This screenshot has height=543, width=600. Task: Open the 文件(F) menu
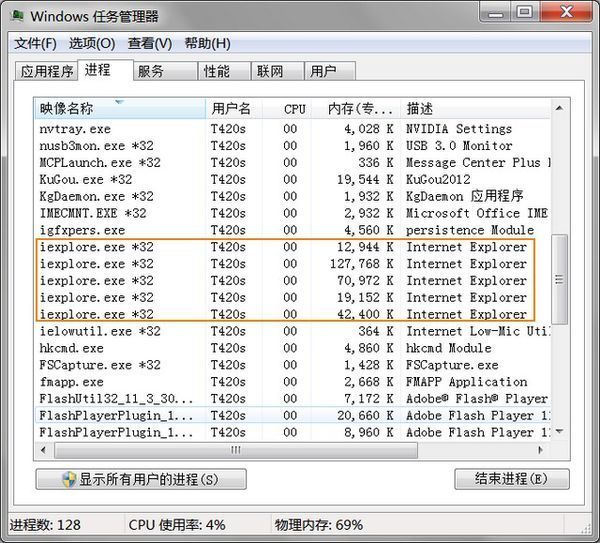(35, 44)
